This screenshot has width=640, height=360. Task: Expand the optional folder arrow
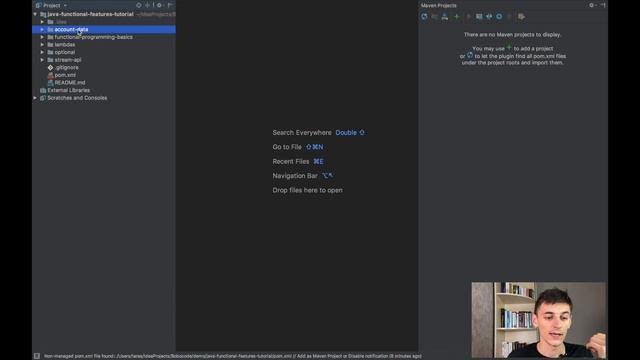click(x=42, y=52)
